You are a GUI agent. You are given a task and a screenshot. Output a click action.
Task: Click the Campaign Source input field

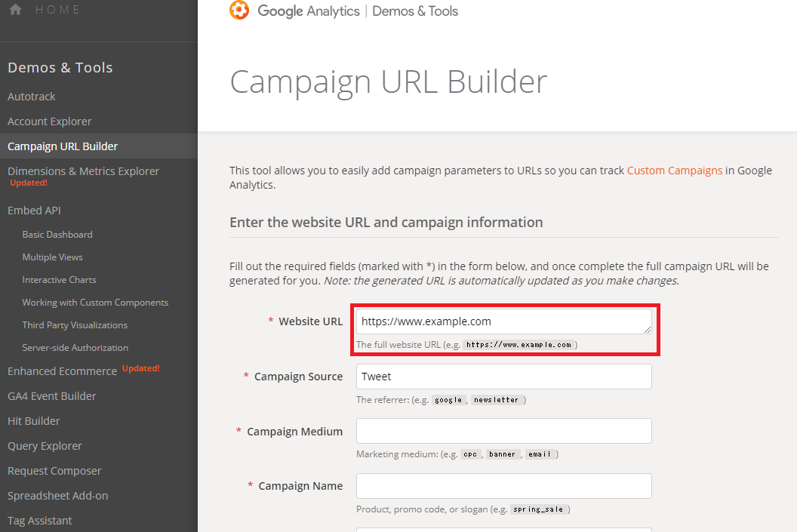click(503, 377)
